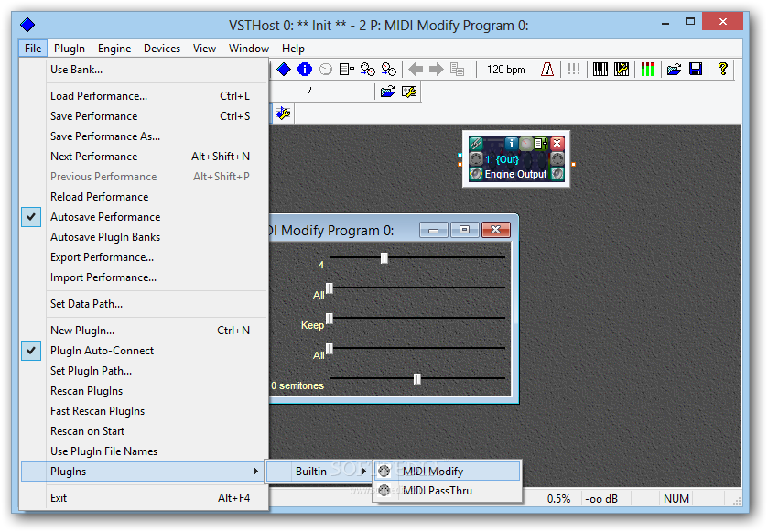Select Load Performance...
The width and height of the screenshot is (768, 532).
tap(144, 96)
